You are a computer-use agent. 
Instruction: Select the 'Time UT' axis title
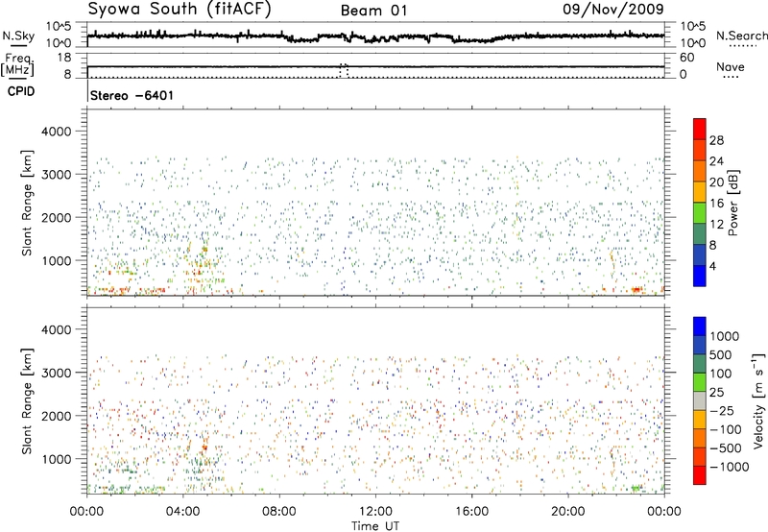[375, 526]
